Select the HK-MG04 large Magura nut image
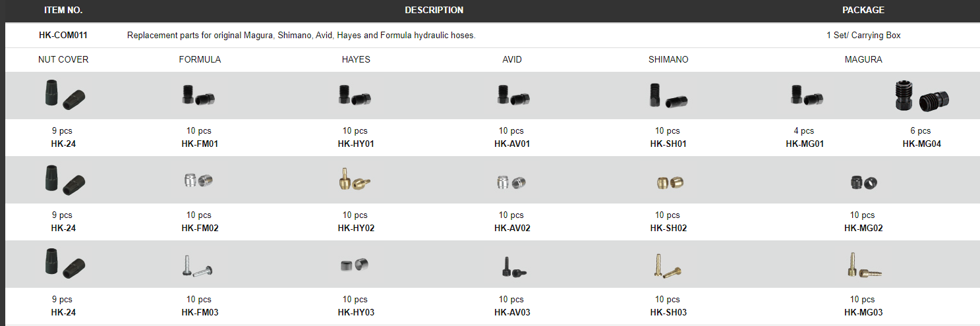980x326 pixels. click(922, 95)
